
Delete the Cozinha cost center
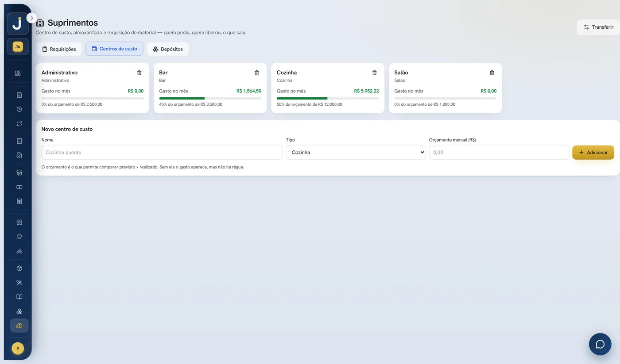[x=374, y=73]
